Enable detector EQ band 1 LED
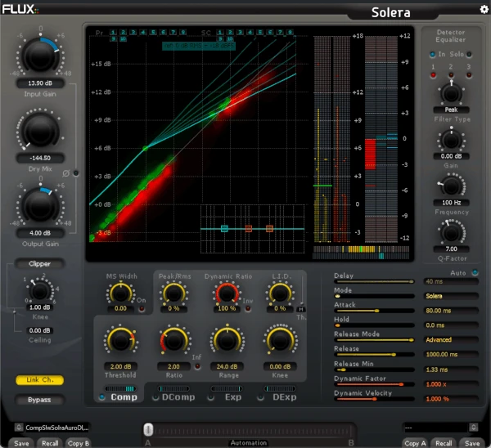491x448 pixels. [x=434, y=75]
